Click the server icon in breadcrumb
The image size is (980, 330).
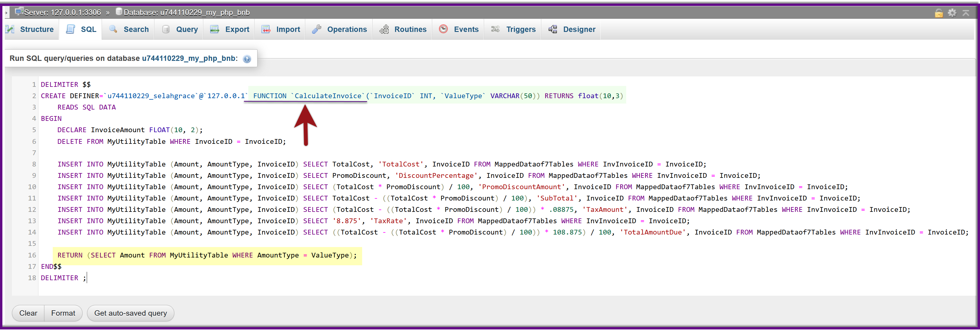[x=19, y=12]
